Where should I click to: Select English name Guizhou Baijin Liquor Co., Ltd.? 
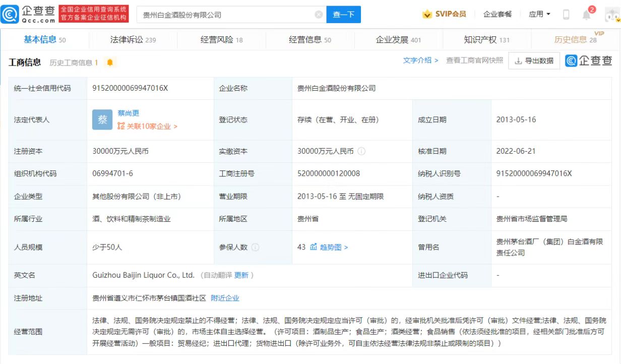click(143, 275)
